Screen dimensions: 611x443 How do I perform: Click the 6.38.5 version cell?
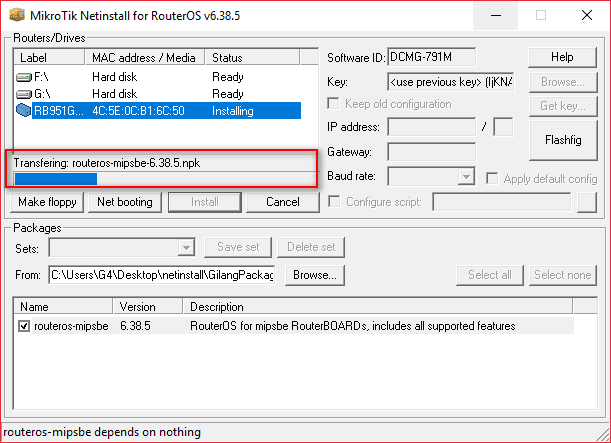click(135, 326)
